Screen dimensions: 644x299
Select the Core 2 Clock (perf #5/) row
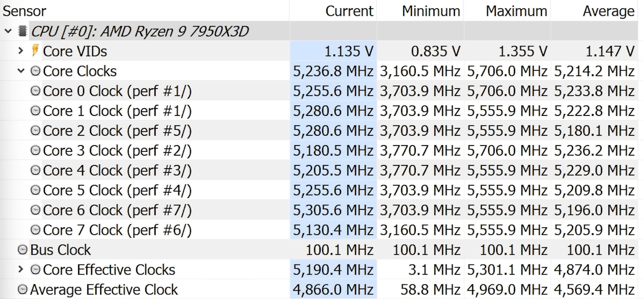[x=319, y=130]
